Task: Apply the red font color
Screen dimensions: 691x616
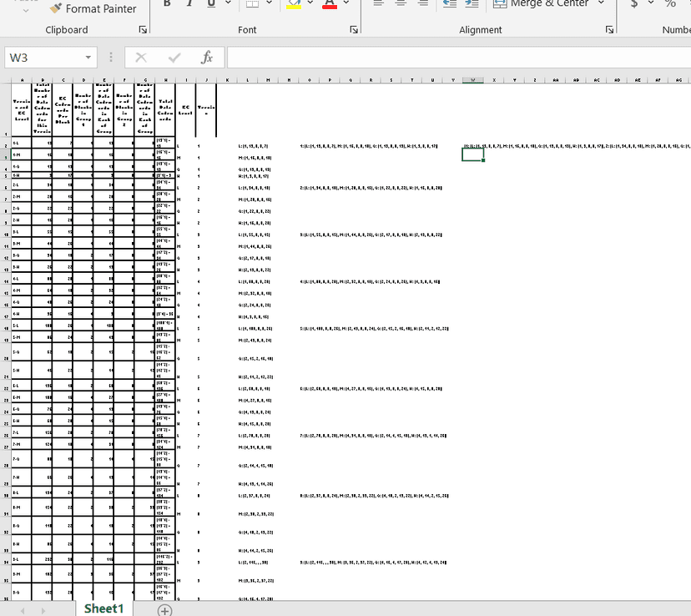Action: pyautogui.click(x=329, y=4)
